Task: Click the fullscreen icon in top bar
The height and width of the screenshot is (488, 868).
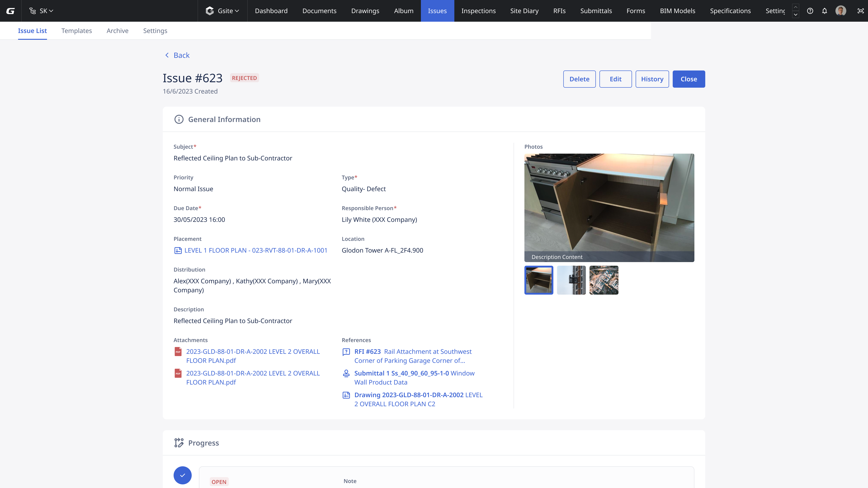Action: (x=860, y=11)
